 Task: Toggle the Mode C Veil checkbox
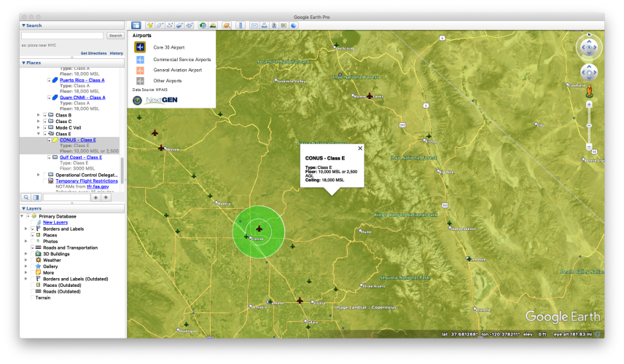point(45,128)
